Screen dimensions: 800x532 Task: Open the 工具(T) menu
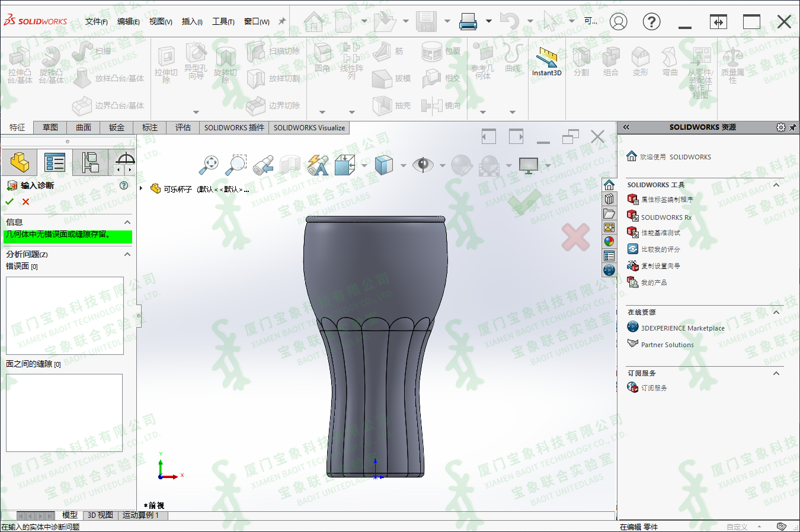[x=223, y=21]
